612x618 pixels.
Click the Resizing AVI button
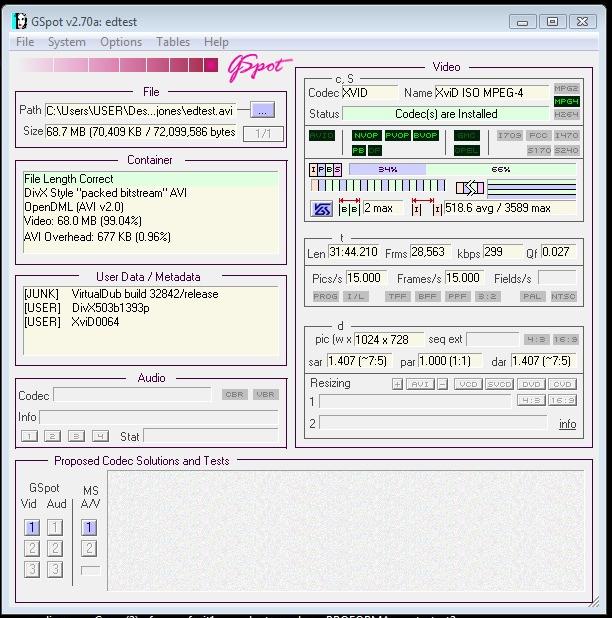coord(420,384)
